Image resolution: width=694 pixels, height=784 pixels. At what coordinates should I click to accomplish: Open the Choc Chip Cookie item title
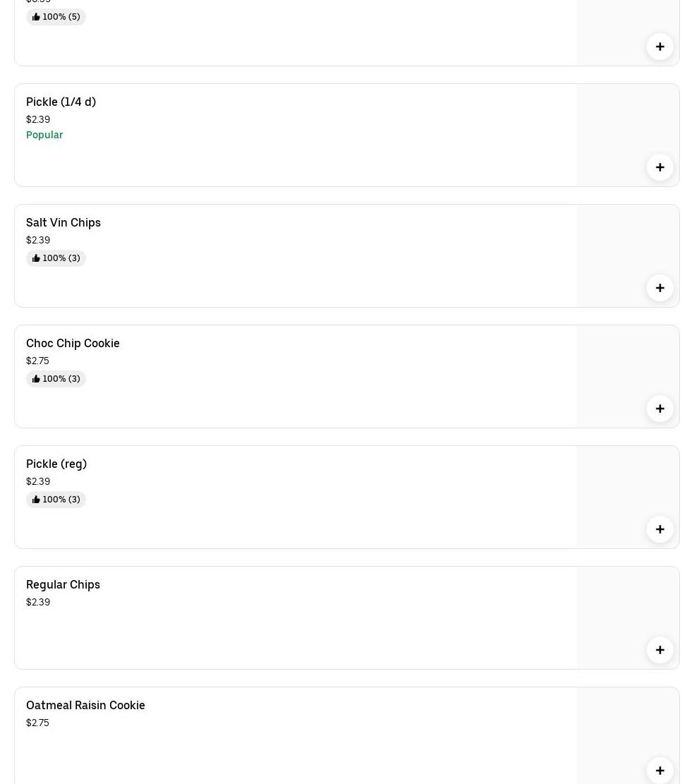click(x=73, y=343)
